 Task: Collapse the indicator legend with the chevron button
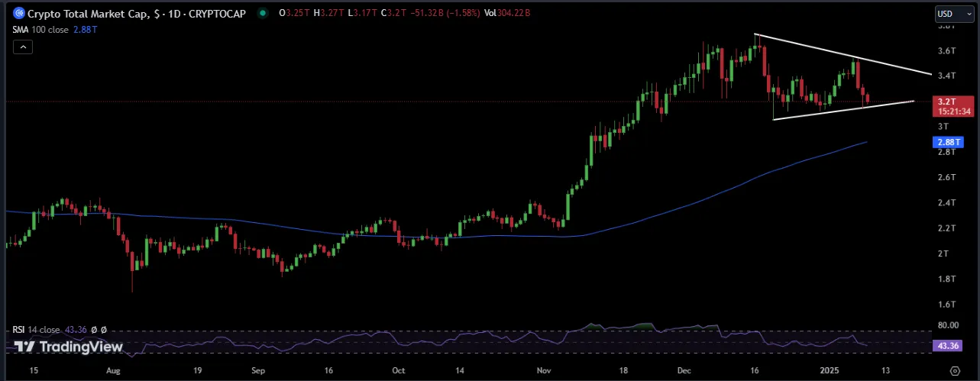23,47
